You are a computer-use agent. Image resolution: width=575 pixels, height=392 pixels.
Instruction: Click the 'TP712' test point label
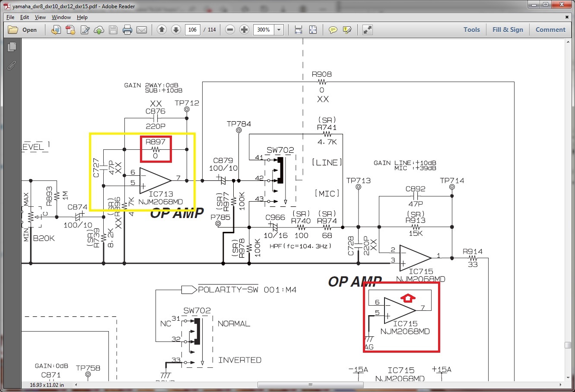coord(187,103)
